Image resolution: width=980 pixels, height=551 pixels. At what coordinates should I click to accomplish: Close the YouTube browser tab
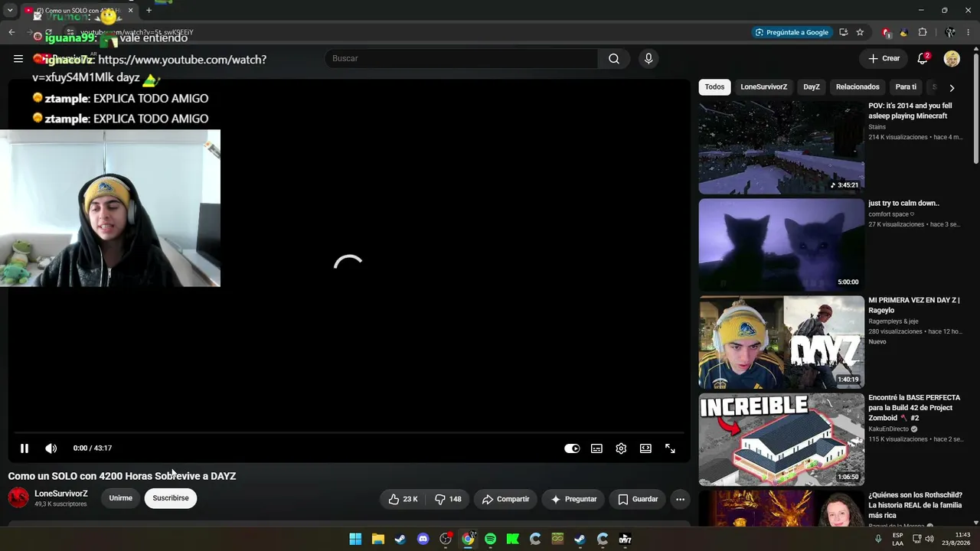(130, 11)
